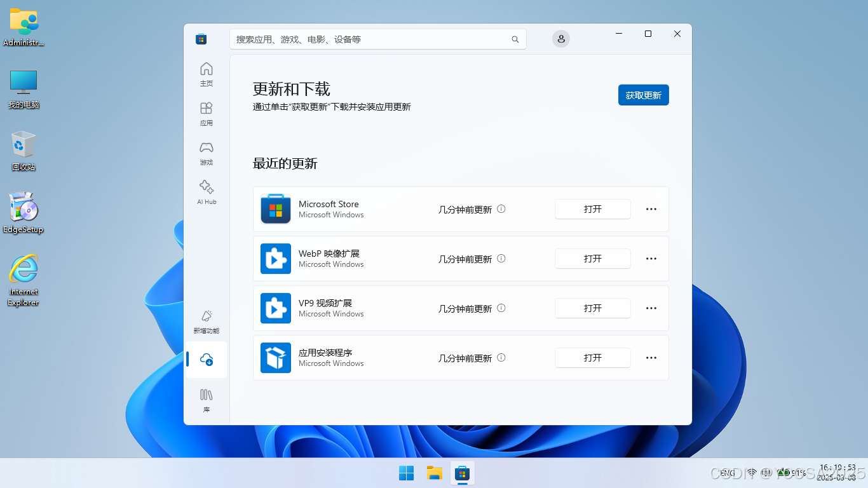The image size is (868, 488).
Task: Open File Explorer from the taskbar
Action: coord(434,473)
